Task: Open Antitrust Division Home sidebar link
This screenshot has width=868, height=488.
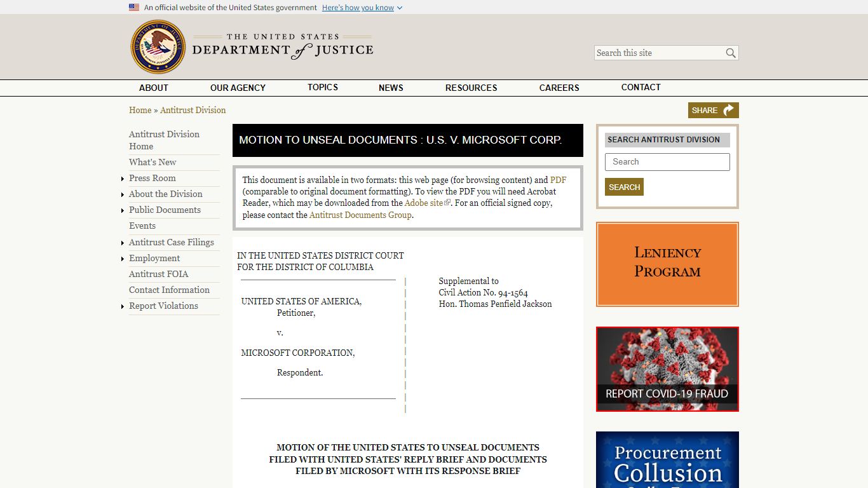Action: pyautogui.click(x=164, y=140)
